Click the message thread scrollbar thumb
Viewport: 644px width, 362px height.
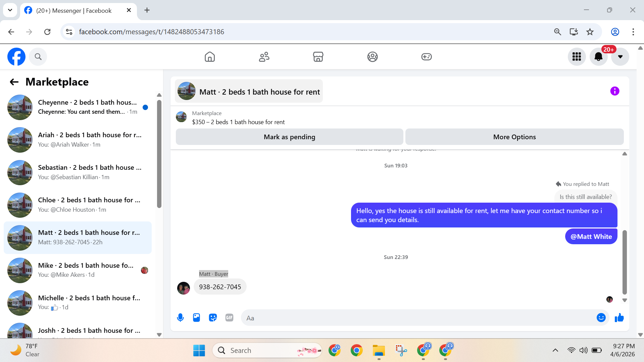coord(625,262)
